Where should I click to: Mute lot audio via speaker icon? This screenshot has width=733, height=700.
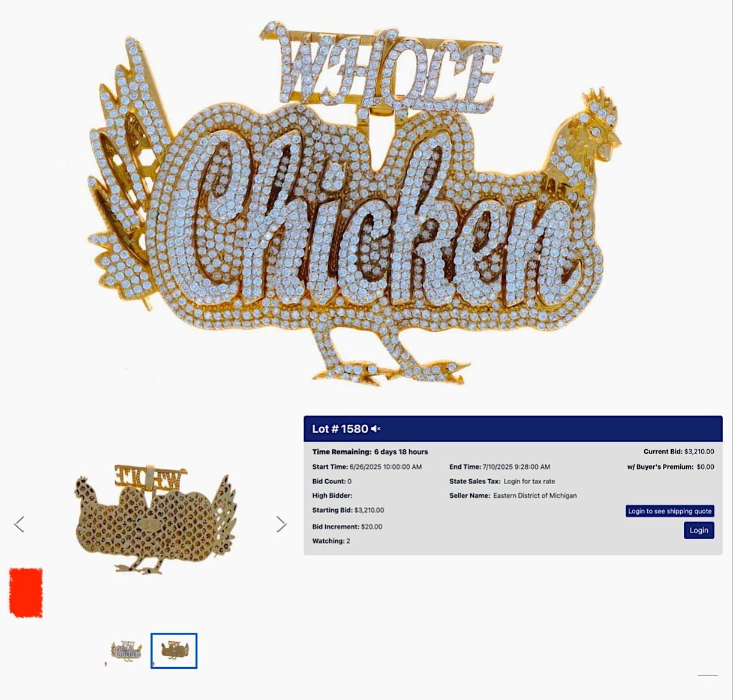pos(375,429)
